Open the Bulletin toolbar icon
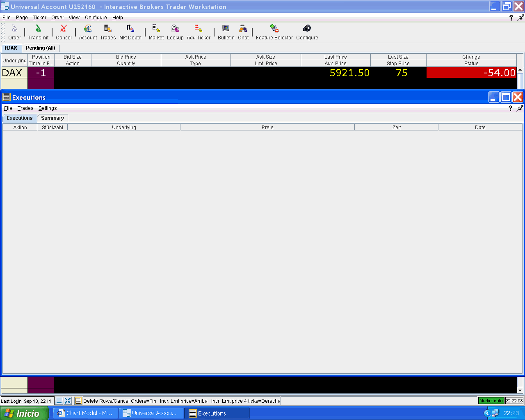 (226, 32)
